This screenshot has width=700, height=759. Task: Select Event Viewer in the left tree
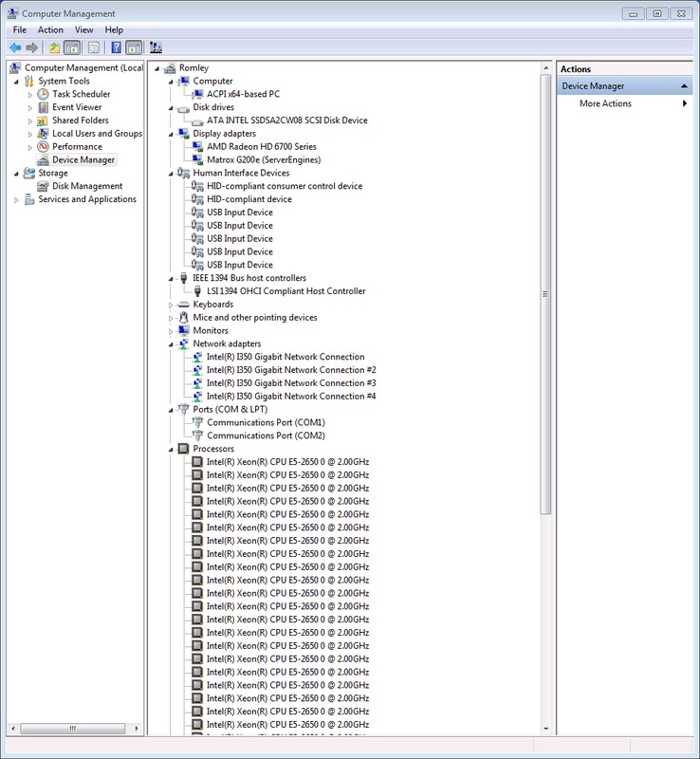(x=76, y=107)
